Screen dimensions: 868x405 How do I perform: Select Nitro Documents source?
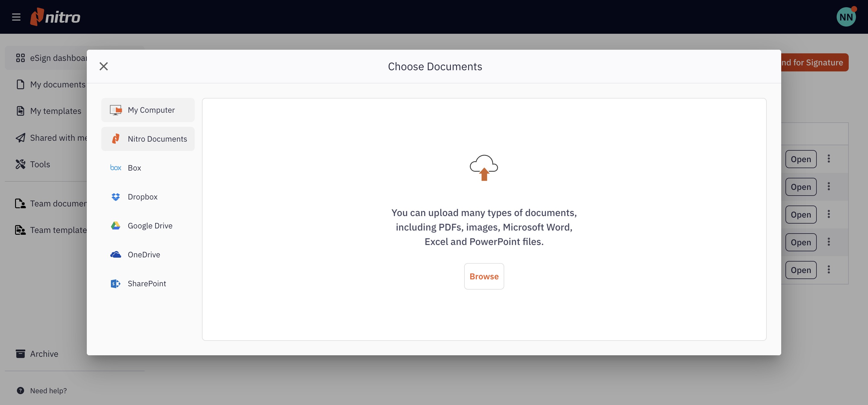(x=148, y=139)
